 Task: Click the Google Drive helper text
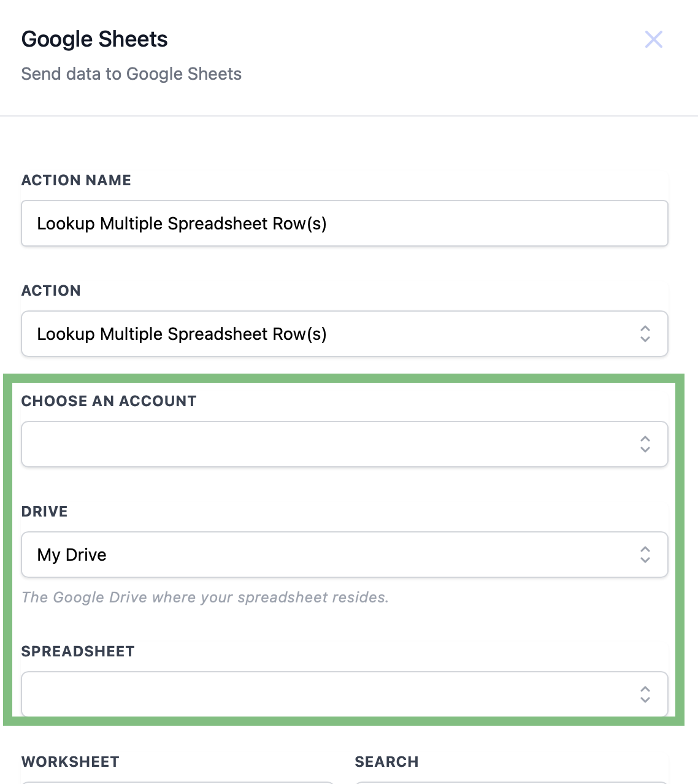coord(205,598)
